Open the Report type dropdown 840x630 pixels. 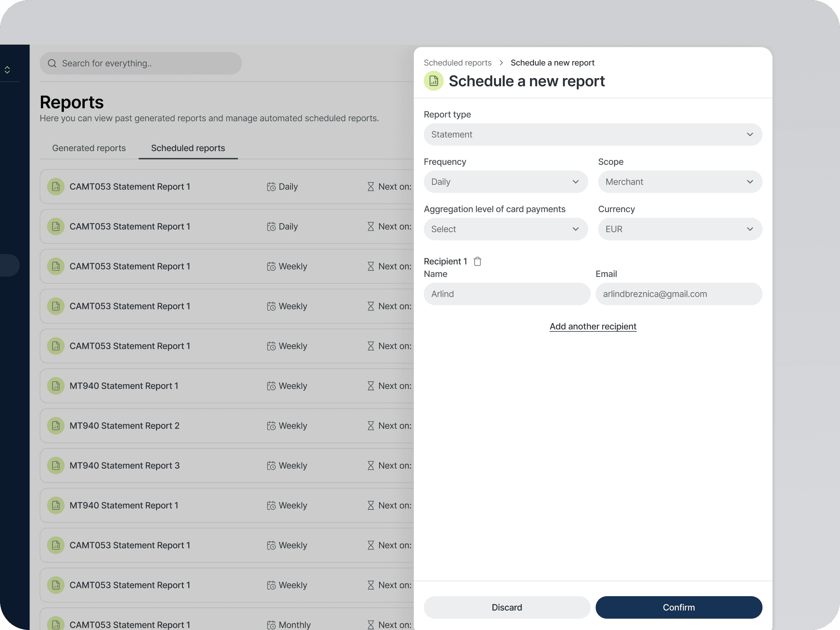click(x=593, y=135)
